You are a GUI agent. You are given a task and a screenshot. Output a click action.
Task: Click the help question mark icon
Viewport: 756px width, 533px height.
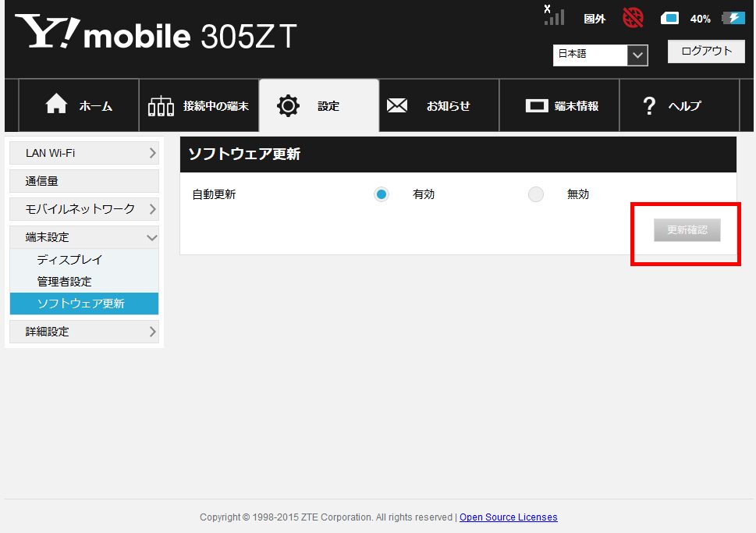[x=649, y=105]
